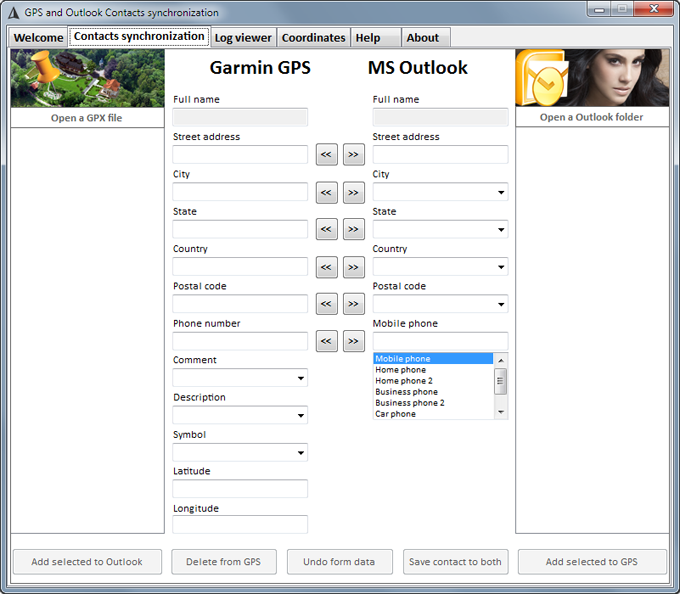This screenshot has height=594, width=680.
Task: Select Business phone in phone type list
Action: [433, 392]
